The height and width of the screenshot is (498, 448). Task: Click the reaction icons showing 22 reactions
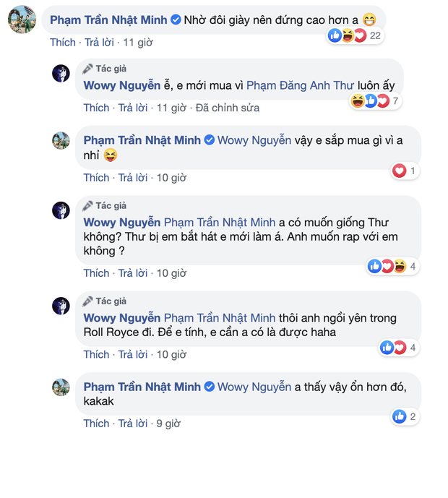(x=347, y=35)
